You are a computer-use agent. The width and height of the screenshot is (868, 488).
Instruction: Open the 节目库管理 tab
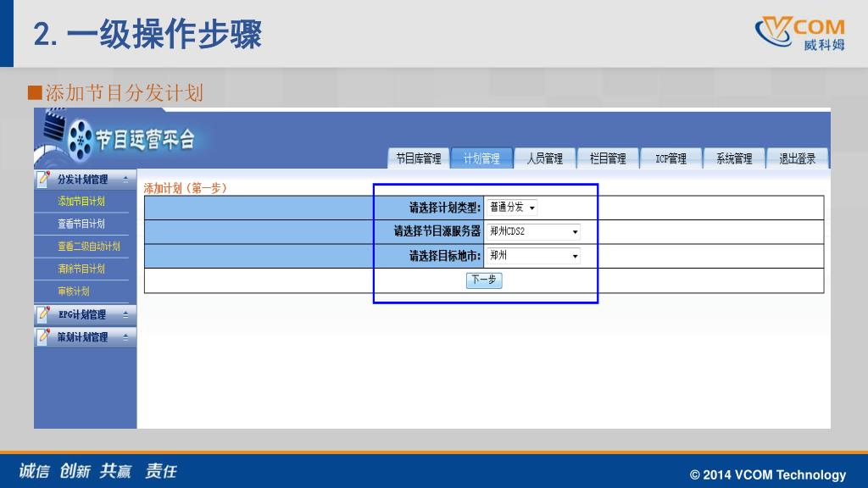pyautogui.click(x=419, y=158)
